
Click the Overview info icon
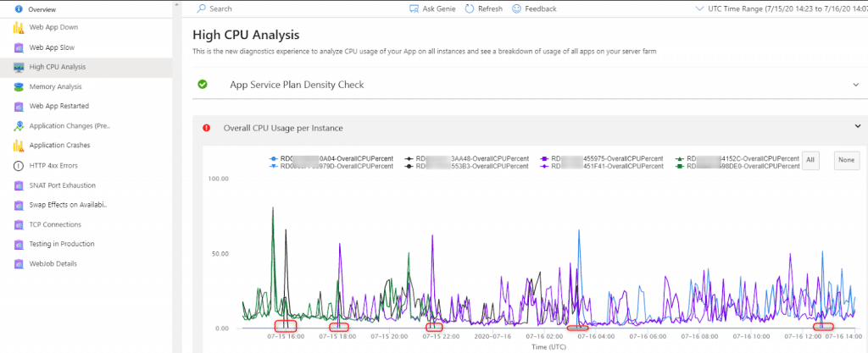click(x=19, y=9)
